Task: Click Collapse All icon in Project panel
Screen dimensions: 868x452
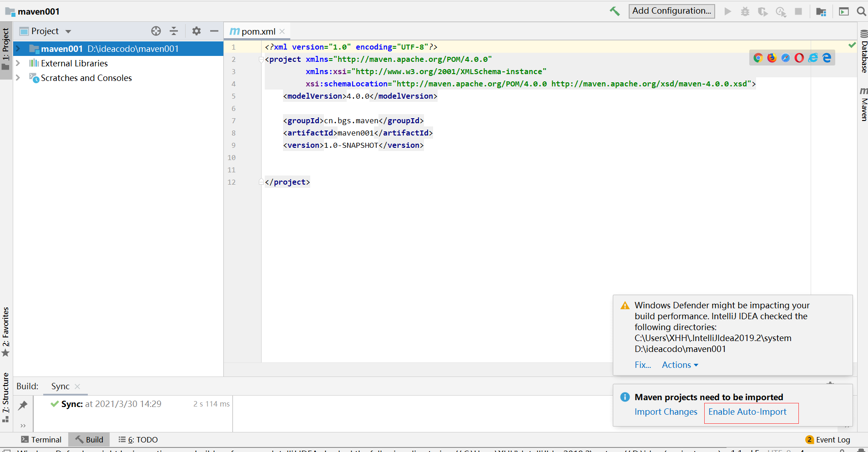Action: (174, 31)
